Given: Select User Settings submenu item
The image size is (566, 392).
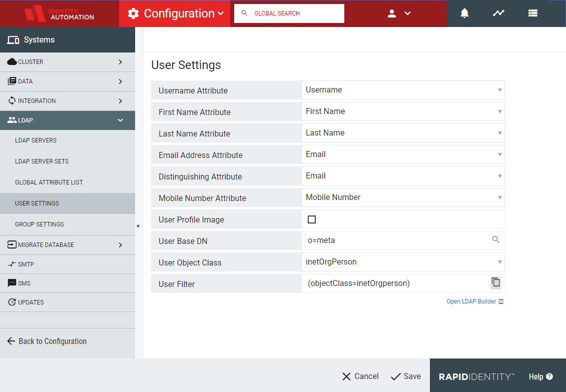Looking at the screenshot, I should (x=68, y=203).
